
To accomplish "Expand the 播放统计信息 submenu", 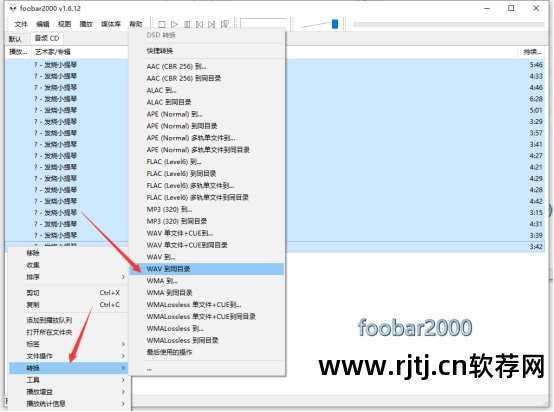I will click(68, 404).
